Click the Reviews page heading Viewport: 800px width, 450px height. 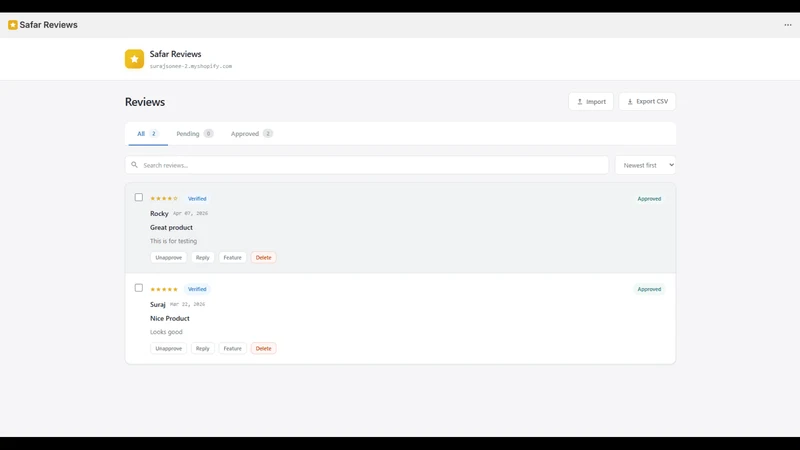145,102
